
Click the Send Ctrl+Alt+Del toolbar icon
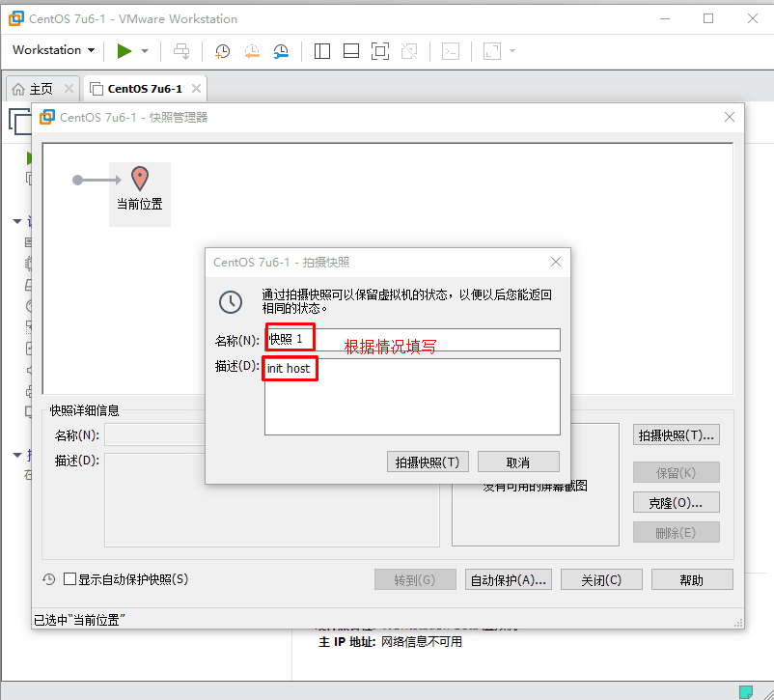(181, 51)
